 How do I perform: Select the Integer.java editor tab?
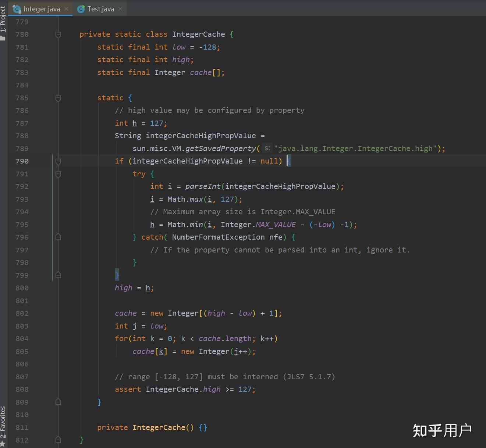(x=41, y=9)
